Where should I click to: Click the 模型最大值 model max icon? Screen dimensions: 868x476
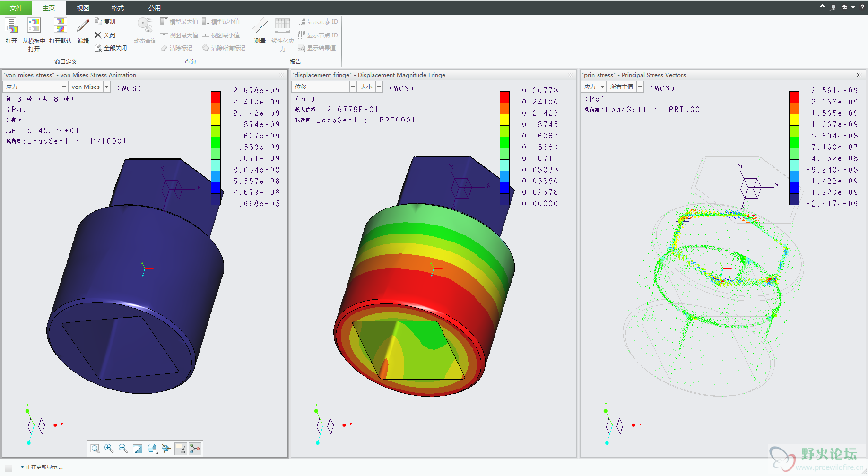click(x=164, y=21)
